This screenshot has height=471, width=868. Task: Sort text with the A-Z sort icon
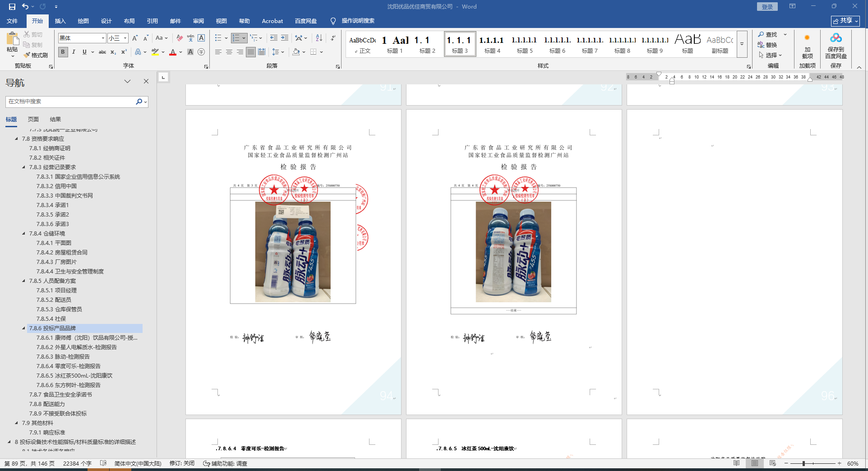(319, 38)
